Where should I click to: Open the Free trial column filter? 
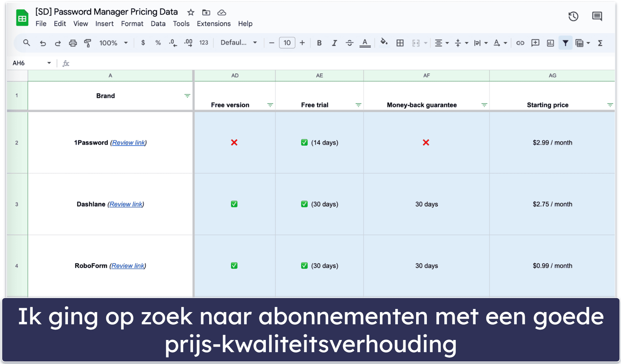[x=358, y=105]
